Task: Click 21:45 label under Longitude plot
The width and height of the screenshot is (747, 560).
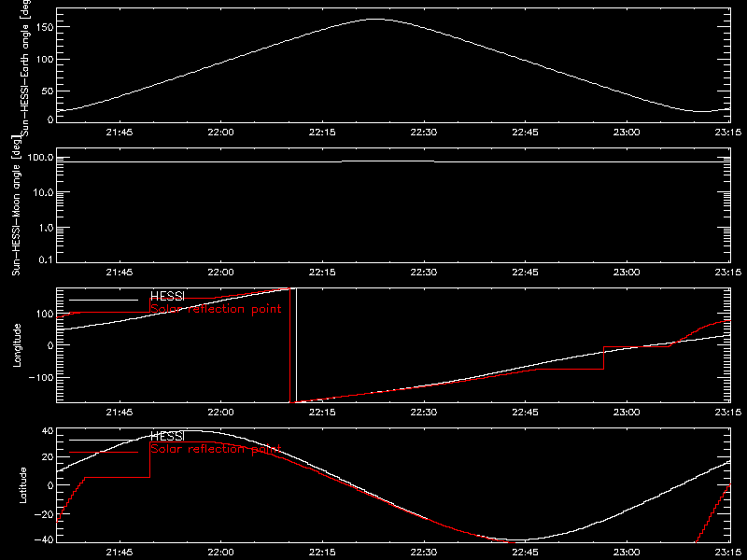Action: pyautogui.click(x=120, y=412)
